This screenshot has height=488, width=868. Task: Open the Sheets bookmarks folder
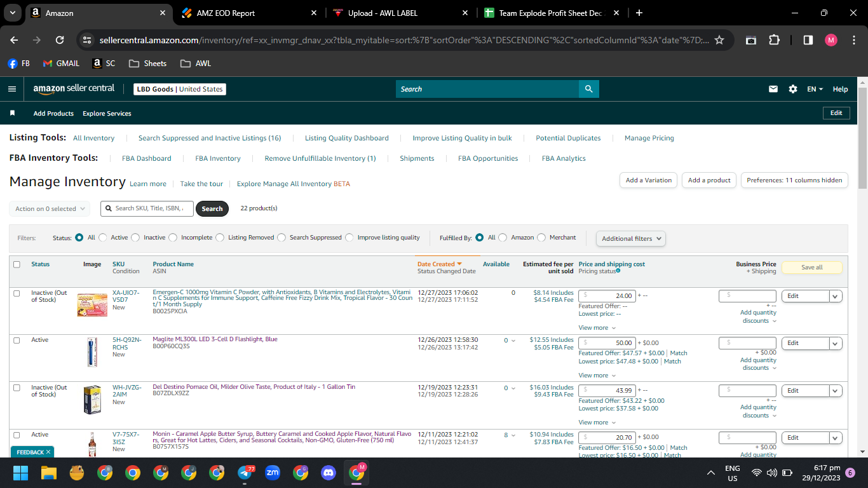147,64
